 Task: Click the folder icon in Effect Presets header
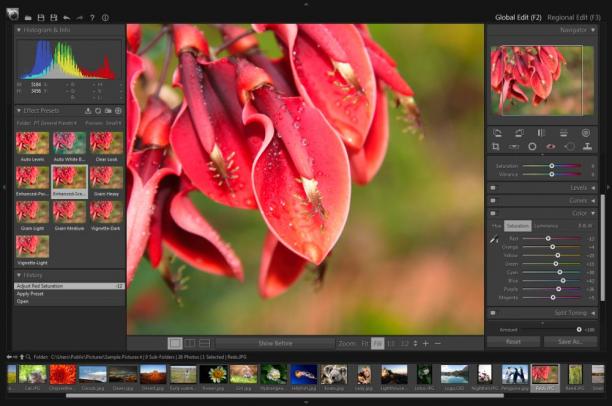pos(108,111)
